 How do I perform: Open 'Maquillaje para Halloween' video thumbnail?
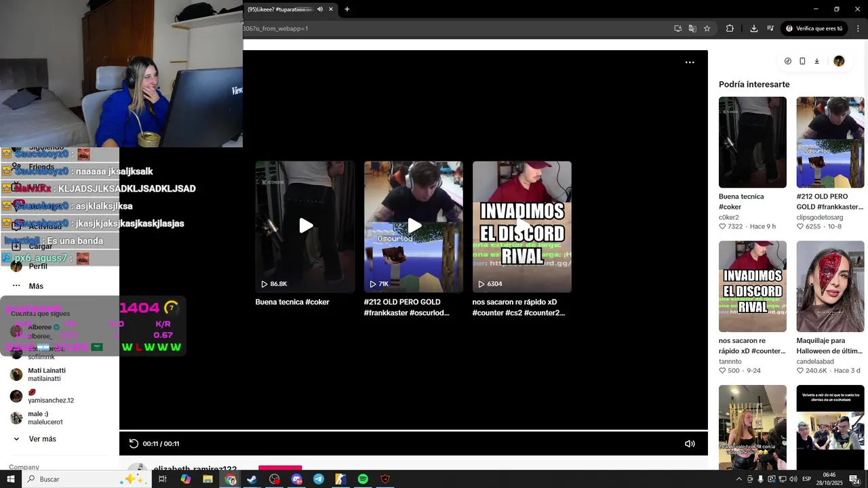click(x=830, y=286)
